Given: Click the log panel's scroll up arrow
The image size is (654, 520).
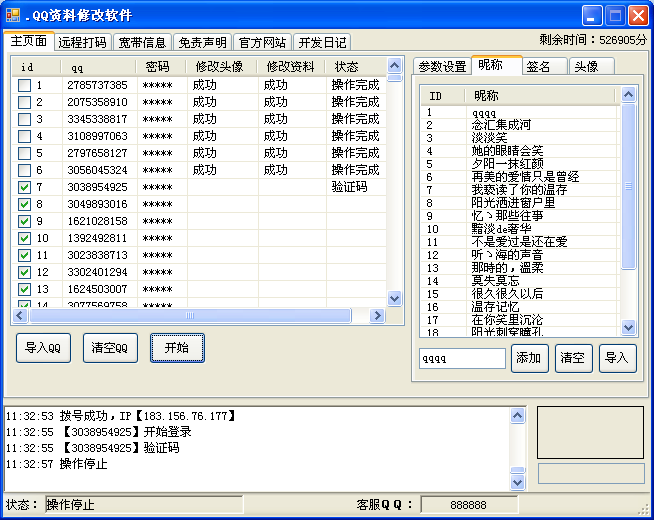Looking at the screenshot, I should click(x=516, y=415).
